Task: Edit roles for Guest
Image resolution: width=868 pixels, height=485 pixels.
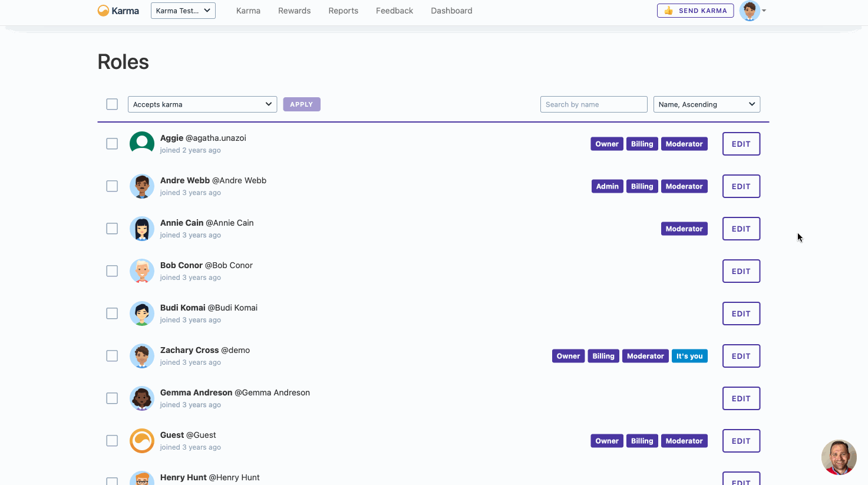Action: pos(741,441)
